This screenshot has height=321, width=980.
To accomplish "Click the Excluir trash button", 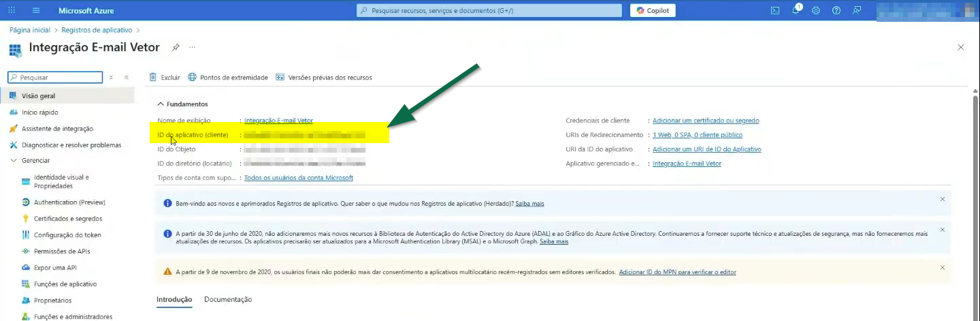I will (x=165, y=78).
